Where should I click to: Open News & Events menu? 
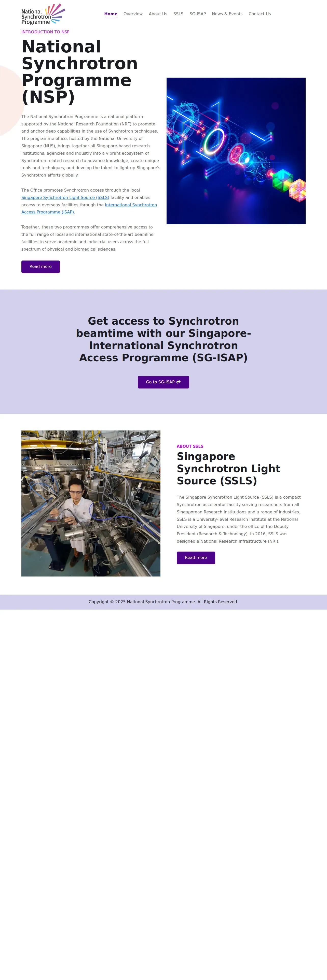pyautogui.click(x=227, y=14)
